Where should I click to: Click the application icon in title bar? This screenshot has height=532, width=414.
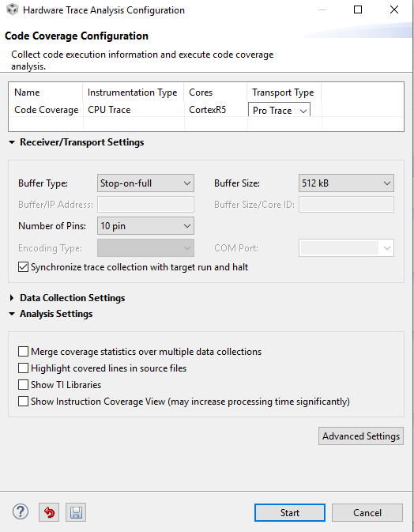click(x=12, y=9)
